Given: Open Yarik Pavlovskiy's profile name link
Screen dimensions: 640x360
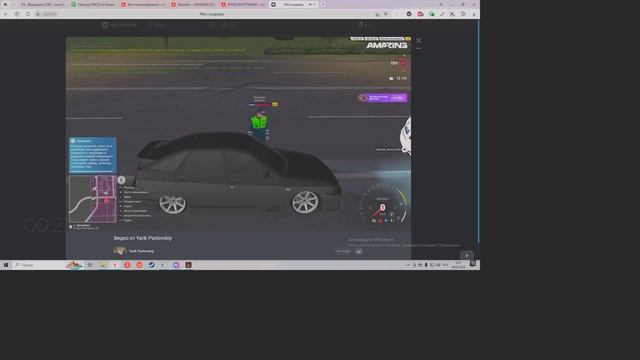Looking at the screenshot, I should coord(141,251).
